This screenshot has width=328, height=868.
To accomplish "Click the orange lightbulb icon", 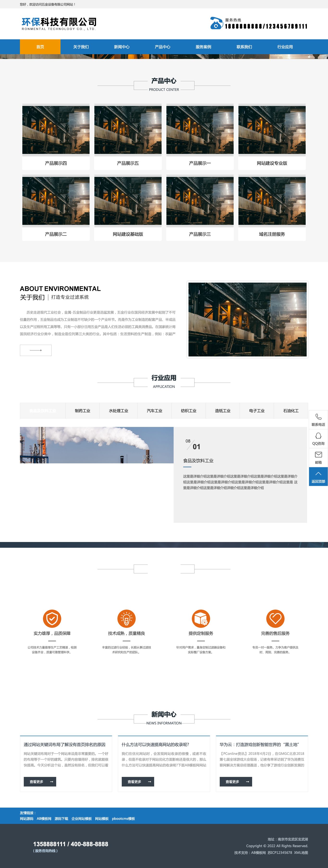I will click(x=127, y=619).
